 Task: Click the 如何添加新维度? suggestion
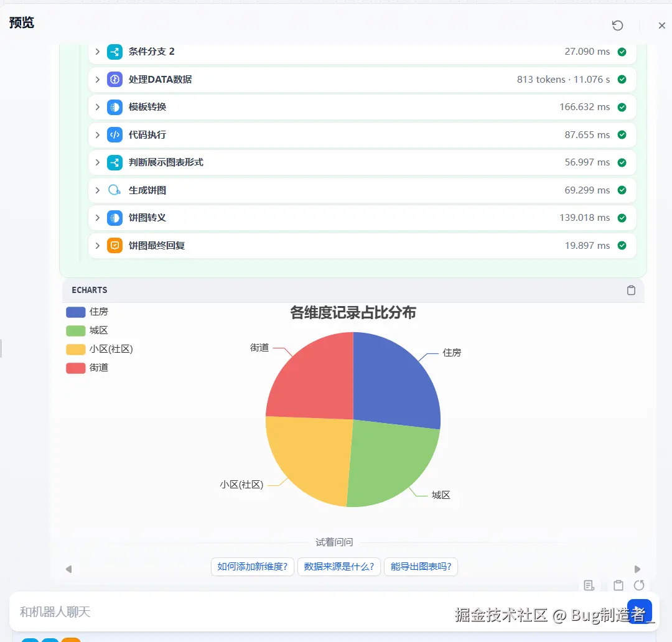(252, 567)
